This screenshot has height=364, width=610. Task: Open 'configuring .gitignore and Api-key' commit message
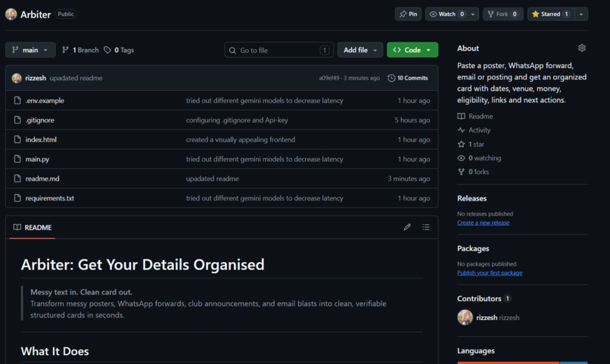click(x=237, y=120)
